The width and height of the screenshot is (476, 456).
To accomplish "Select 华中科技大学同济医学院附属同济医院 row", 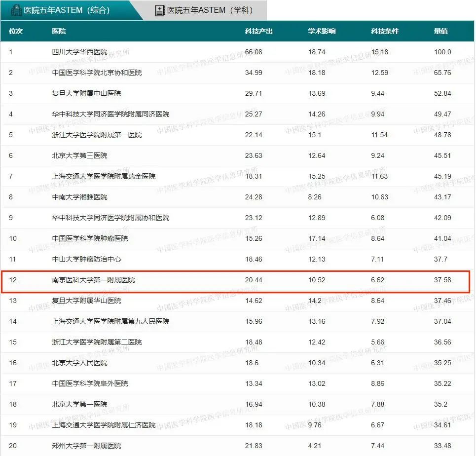I will [237, 114].
